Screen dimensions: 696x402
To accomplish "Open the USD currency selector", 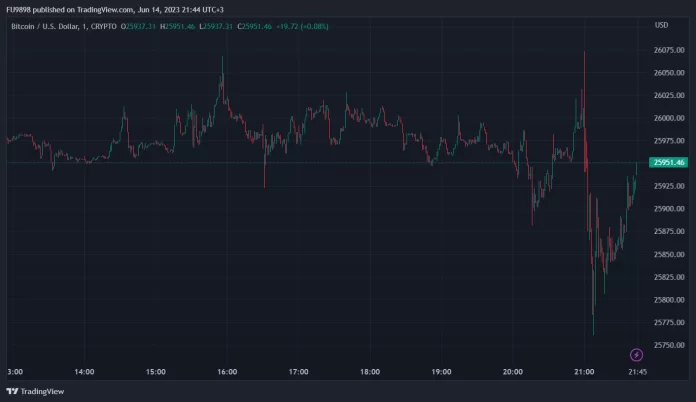I will click(661, 25).
